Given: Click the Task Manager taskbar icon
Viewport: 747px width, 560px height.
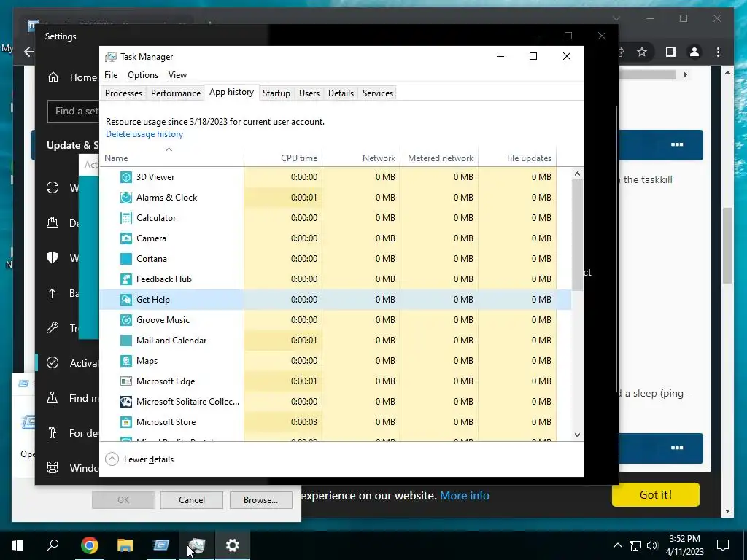Looking at the screenshot, I should point(196,545).
